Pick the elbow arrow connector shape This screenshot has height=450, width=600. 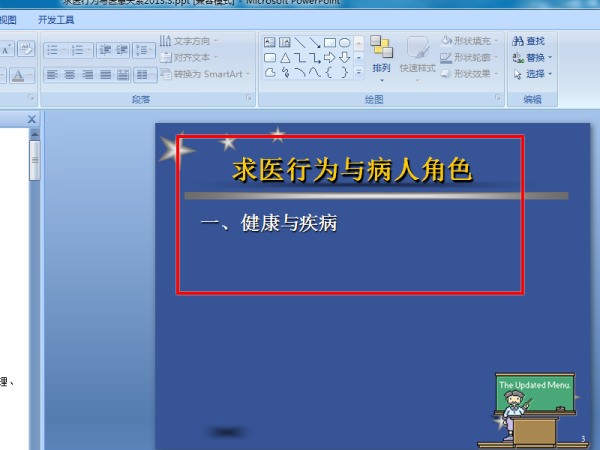[315, 58]
